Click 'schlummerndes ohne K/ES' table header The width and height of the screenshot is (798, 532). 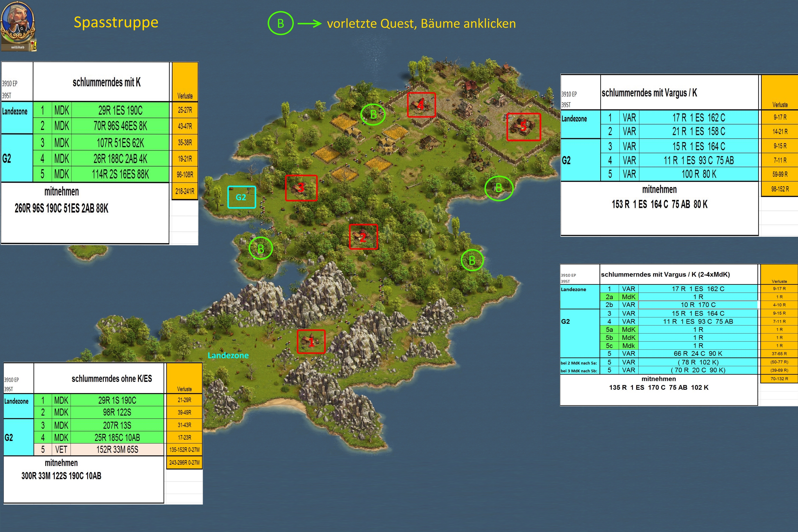click(x=112, y=379)
